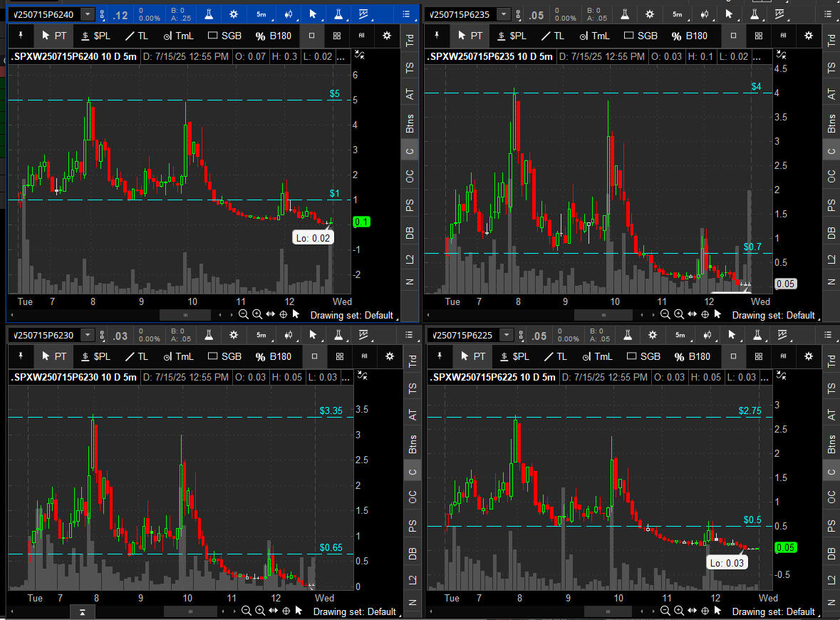Click the TmL time level button in P6230 chart
Screen dimensions: 840x620
(179, 356)
